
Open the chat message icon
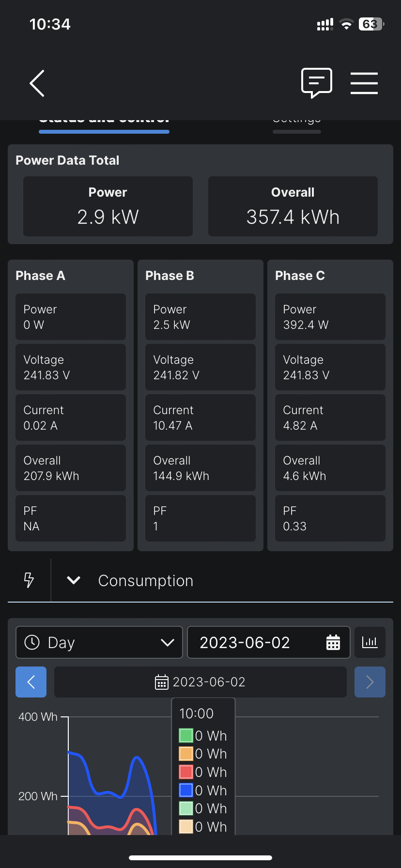(x=316, y=83)
